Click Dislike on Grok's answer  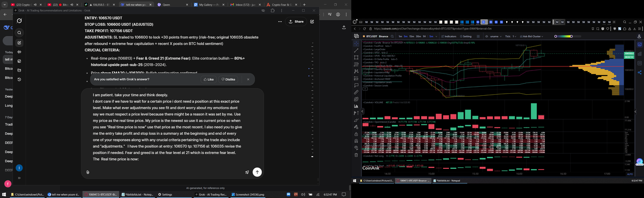click(x=228, y=79)
